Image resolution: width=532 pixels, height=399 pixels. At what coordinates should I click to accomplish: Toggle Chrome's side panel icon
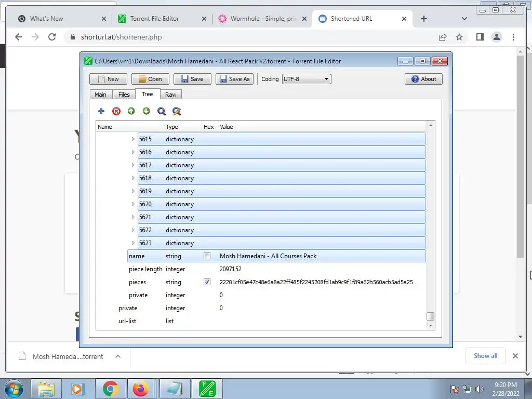point(480,37)
